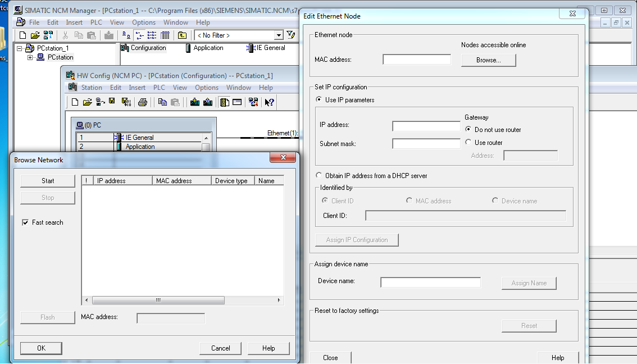637x364 pixels.
Task: Select Application row in slot 2
Action: tap(139, 147)
